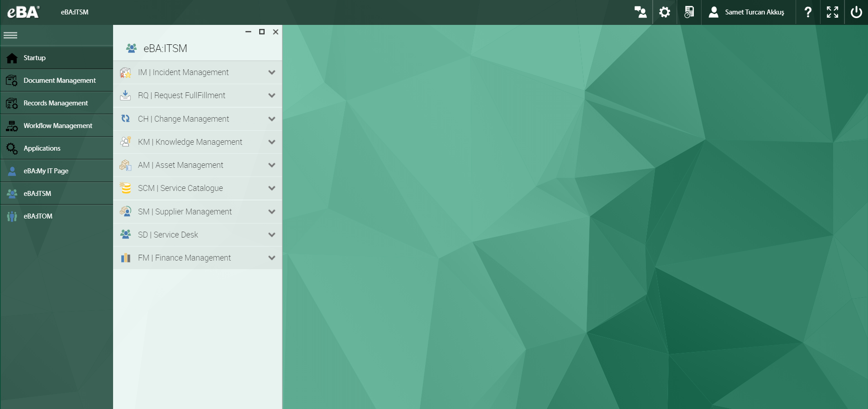Click the Finance Management chart icon

[125, 258]
